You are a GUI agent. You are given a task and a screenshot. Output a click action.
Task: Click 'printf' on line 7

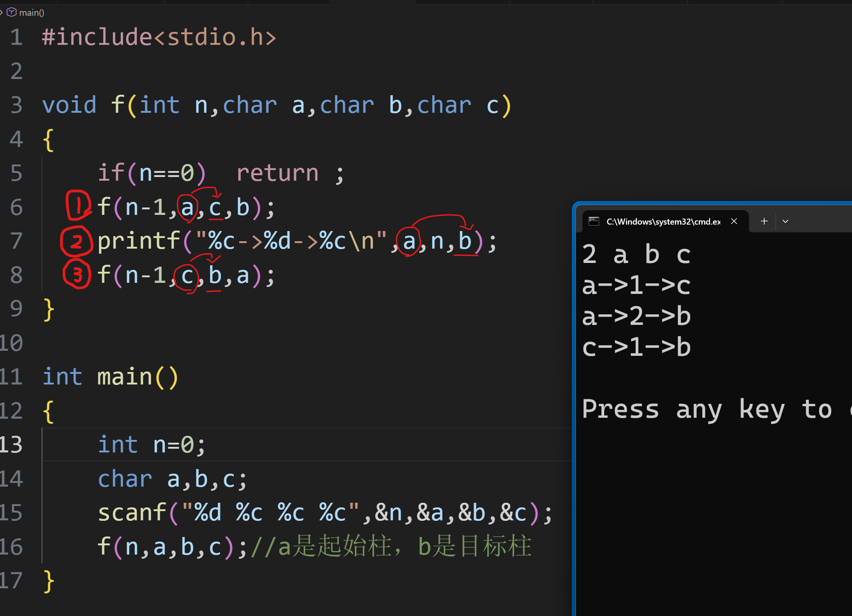coord(139,241)
